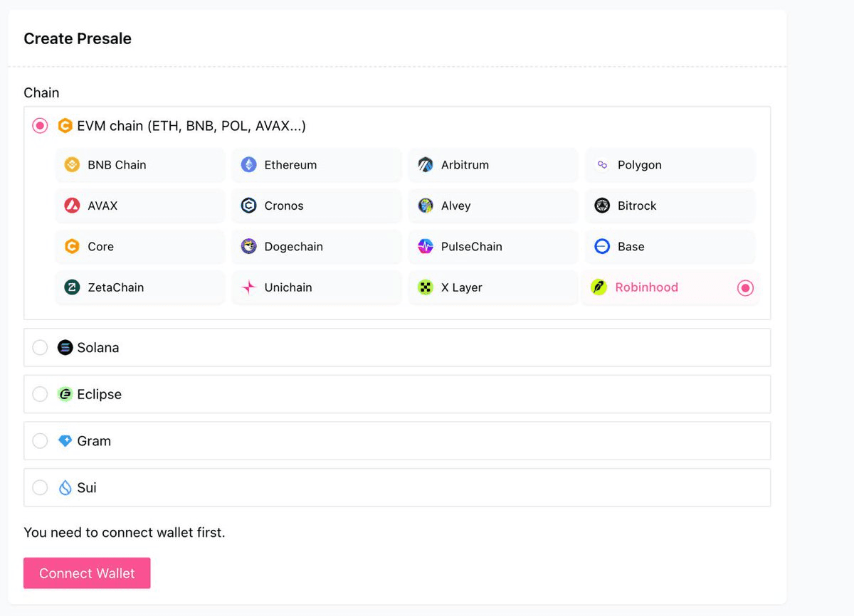Viewport: 854px width, 616px height.
Task: Select the Eclipse radio button
Action: tap(41, 394)
